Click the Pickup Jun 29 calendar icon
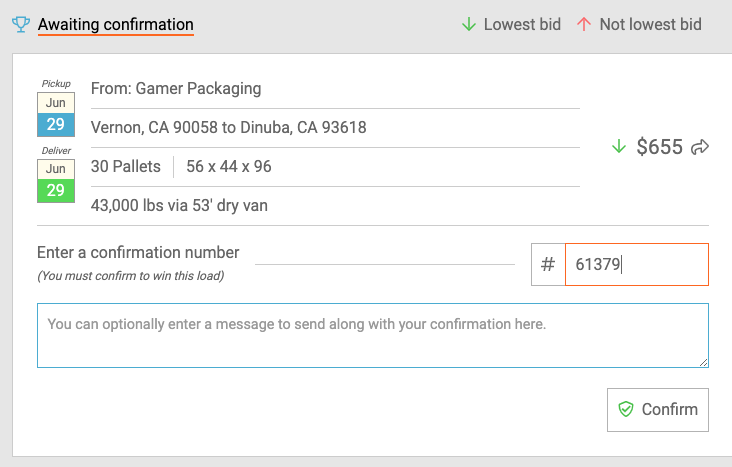Viewport: 732px width, 467px height. coord(56,114)
